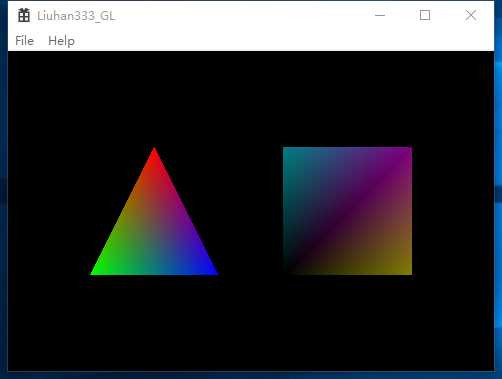Maximize the Liuhan333_GL window
Image resolution: width=502 pixels, height=379 pixels.
[425, 15]
